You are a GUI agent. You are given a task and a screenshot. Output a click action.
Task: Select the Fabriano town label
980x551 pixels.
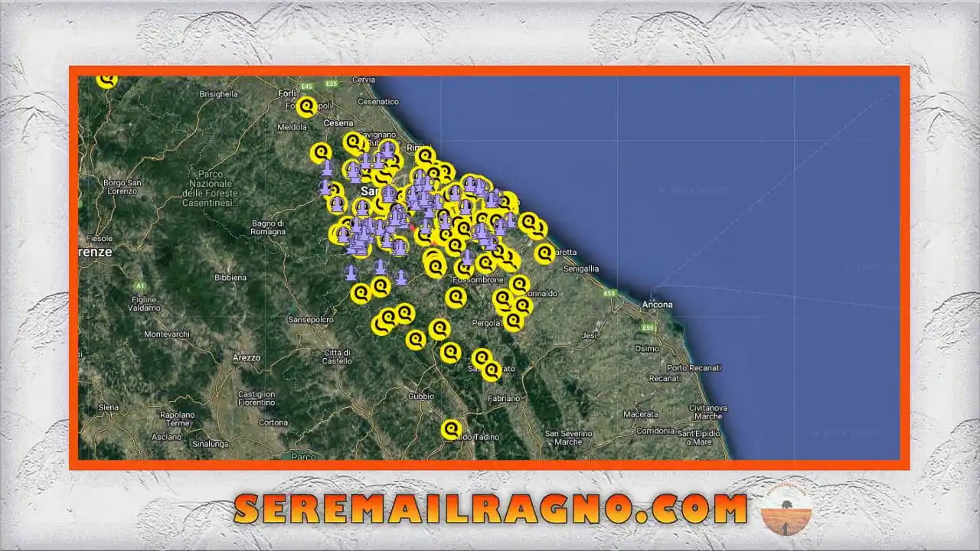click(504, 398)
